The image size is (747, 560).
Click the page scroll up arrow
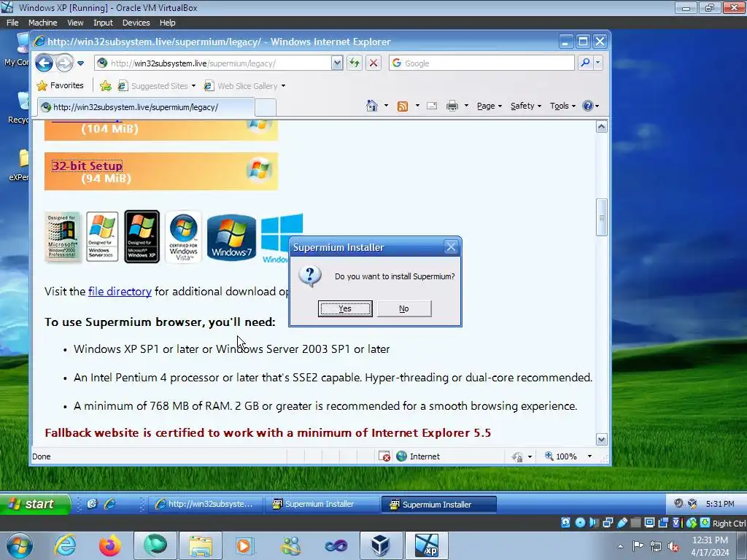coord(602,126)
